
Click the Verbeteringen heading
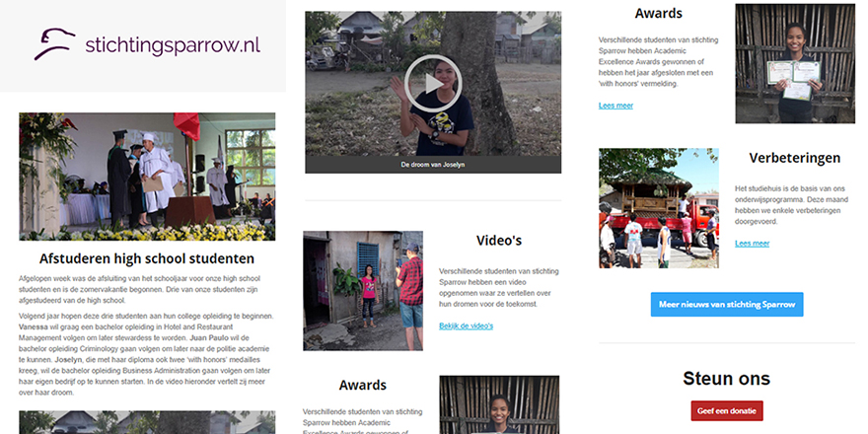tap(794, 158)
